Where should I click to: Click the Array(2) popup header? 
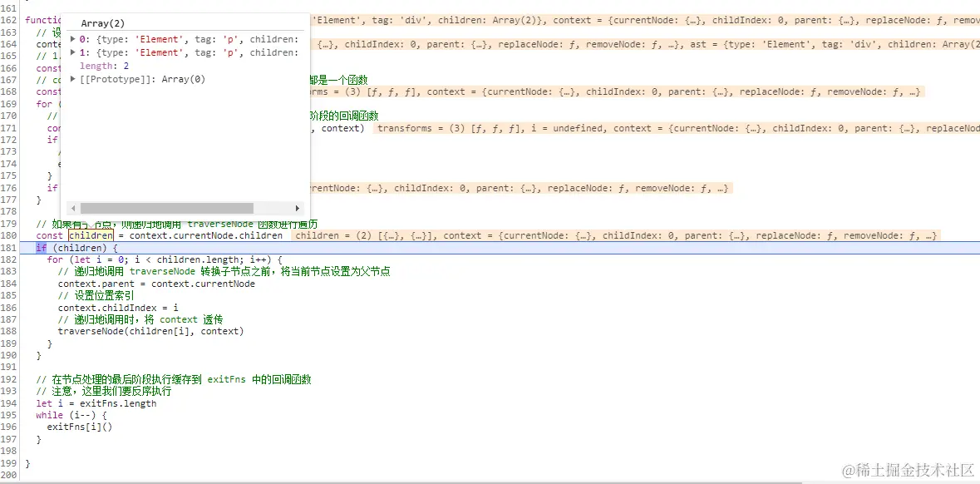(x=103, y=23)
